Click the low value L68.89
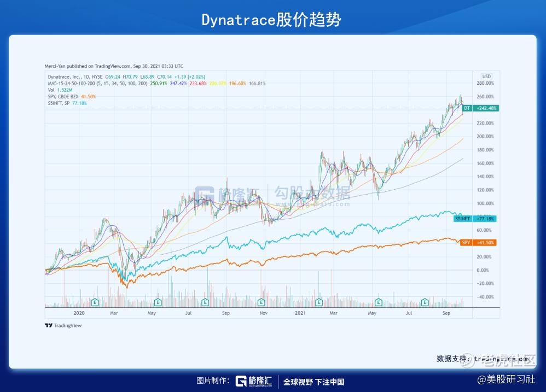The width and height of the screenshot is (546, 392). (147, 77)
